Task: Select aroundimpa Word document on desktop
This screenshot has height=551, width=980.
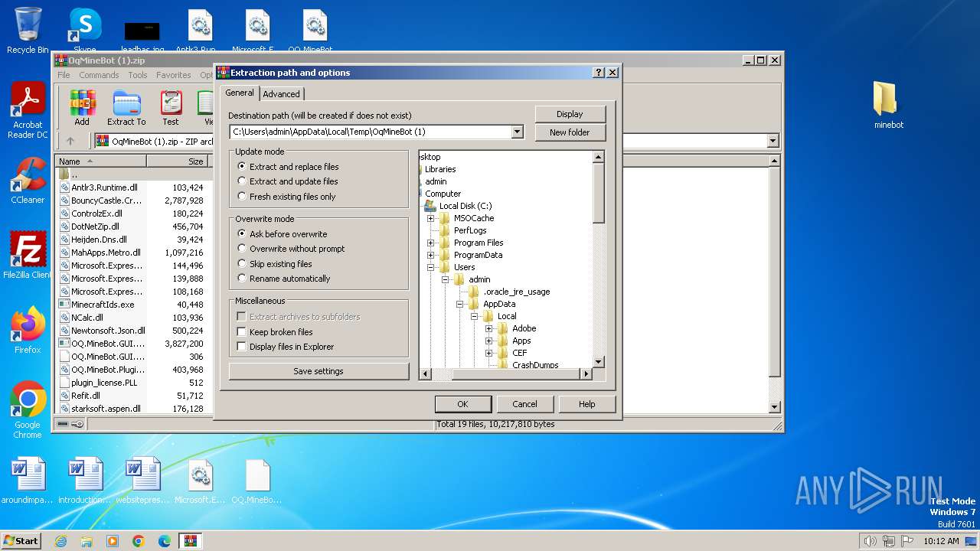Action: pyautogui.click(x=28, y=481)
